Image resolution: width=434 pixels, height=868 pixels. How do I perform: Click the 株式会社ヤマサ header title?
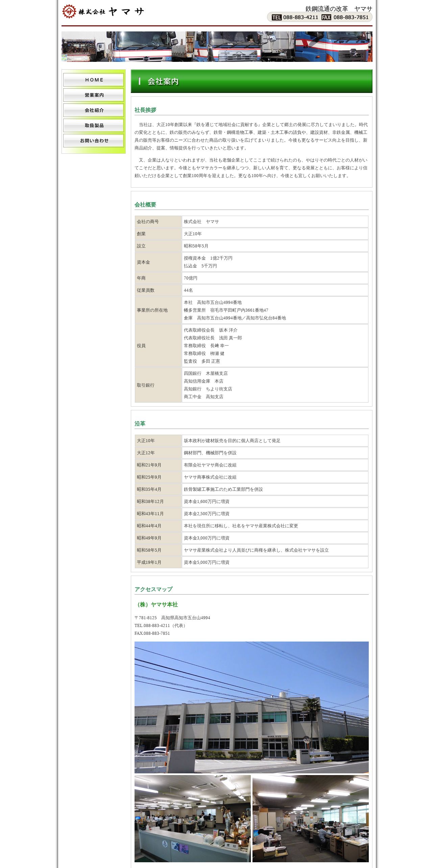[111, 11]
